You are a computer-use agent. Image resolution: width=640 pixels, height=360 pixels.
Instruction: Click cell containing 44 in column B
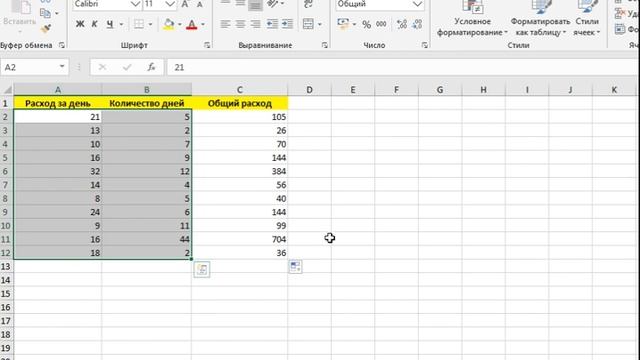[147, 239]
